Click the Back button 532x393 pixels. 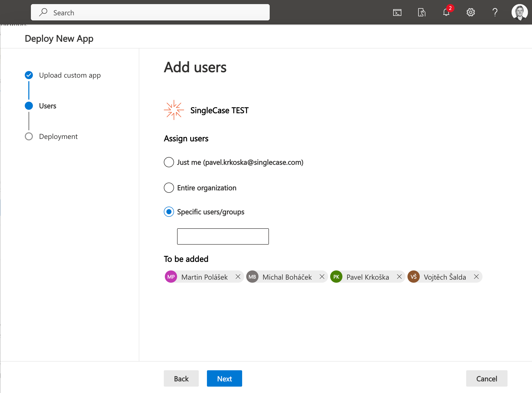(x=181, y=378)
